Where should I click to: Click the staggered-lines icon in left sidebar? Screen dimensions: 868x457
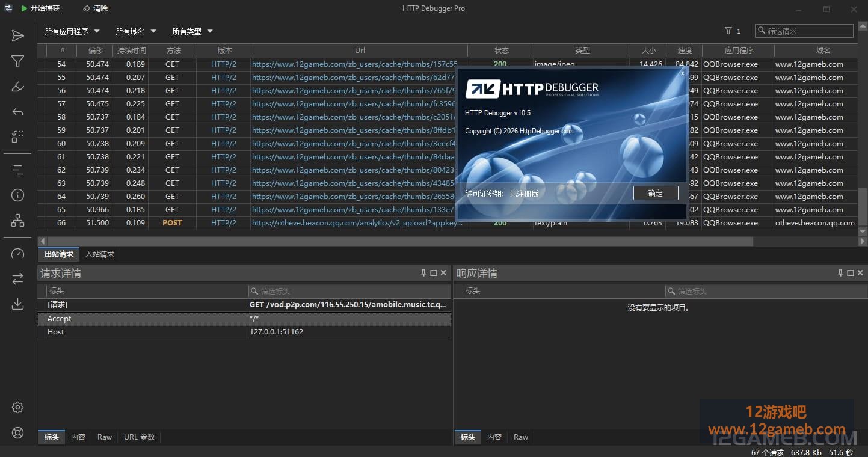(x=18, y=170)
